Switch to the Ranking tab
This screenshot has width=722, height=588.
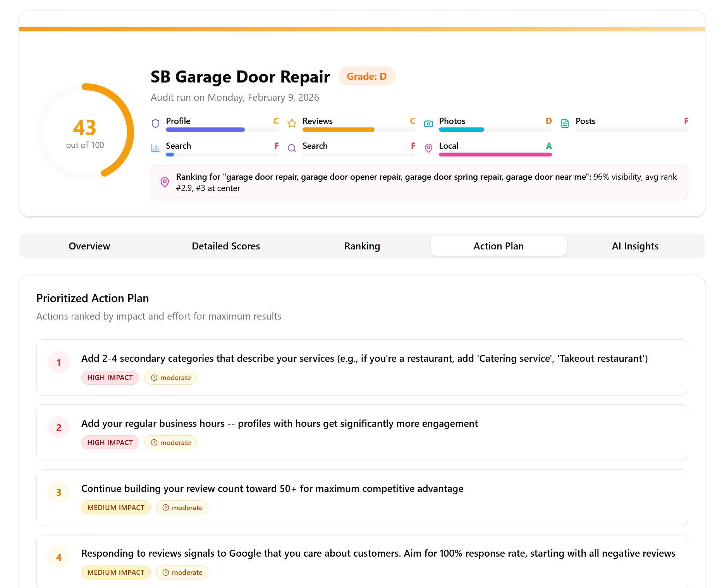362,246
